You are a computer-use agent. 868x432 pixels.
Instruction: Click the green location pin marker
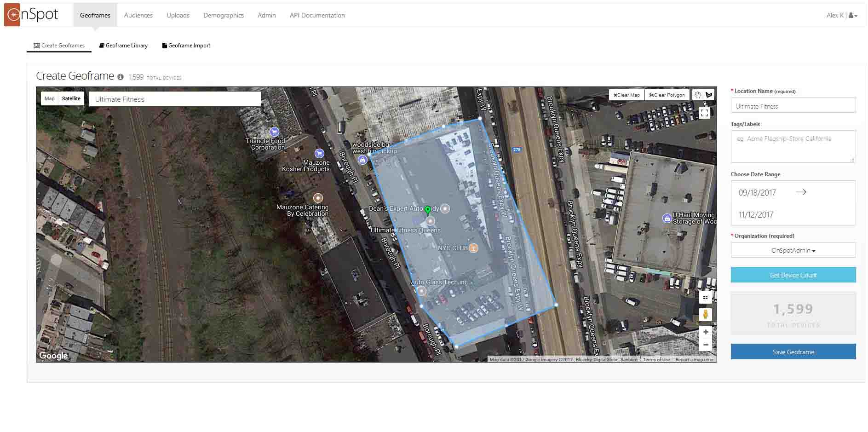(x=428, y=210)
